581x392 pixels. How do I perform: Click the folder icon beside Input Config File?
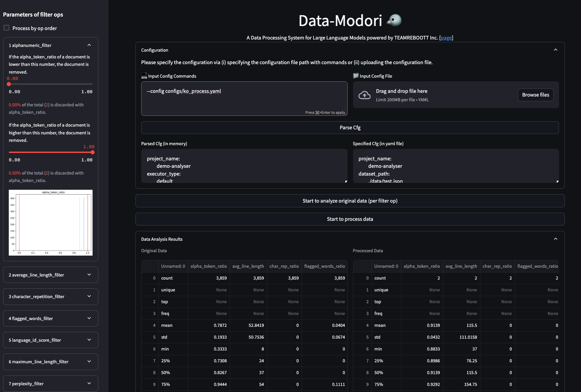coord(356,76)
